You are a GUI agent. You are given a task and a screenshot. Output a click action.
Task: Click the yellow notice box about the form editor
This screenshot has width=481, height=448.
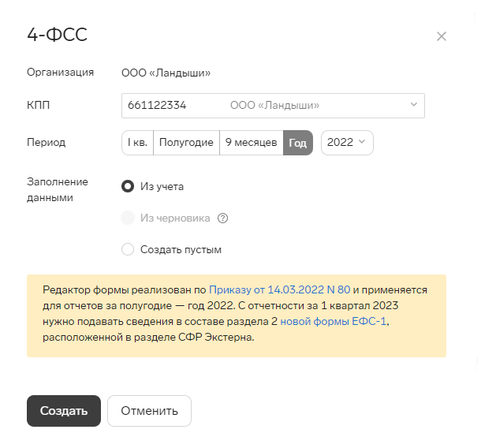pyautogui.click(x=237, y=315)
